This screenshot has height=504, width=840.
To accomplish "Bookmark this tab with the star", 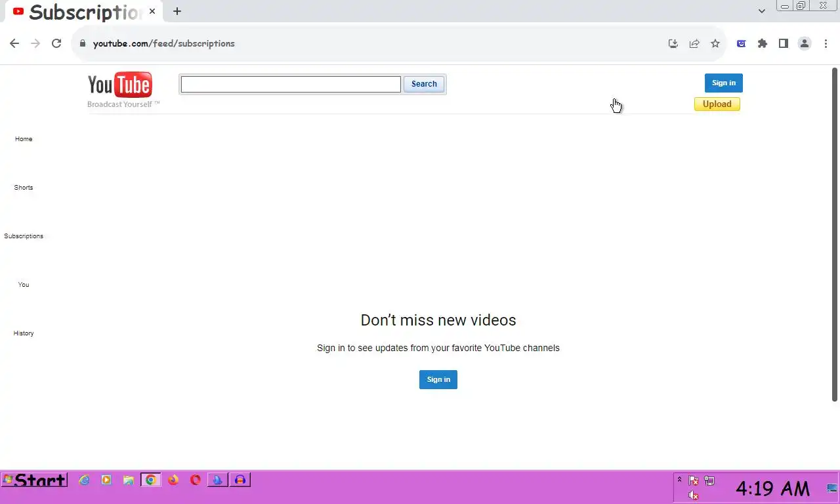I will click(715, 43).
